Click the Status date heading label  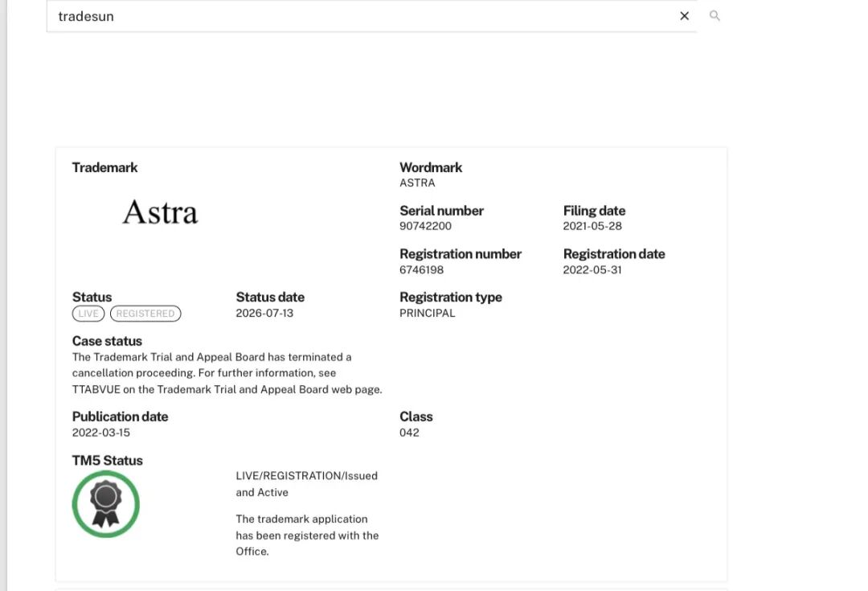coord(270,297)
